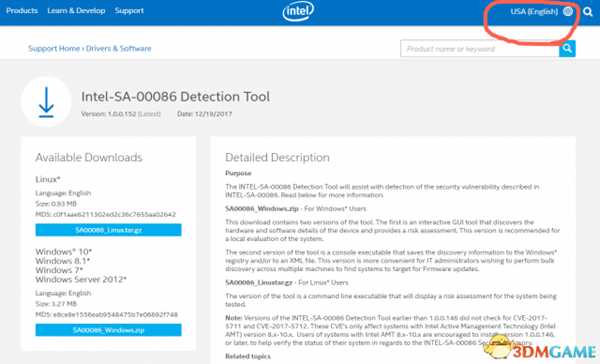This screenshot has height=364, width=600.
Task: Go to Support Home breadcrumb
Action: pyautogui.click(x=54, y=49)
